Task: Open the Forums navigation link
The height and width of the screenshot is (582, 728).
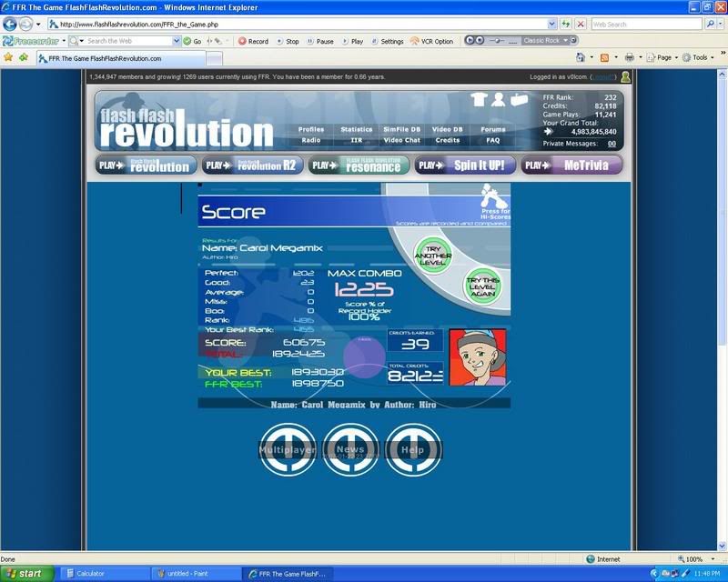Action: [x=492, y=129]
